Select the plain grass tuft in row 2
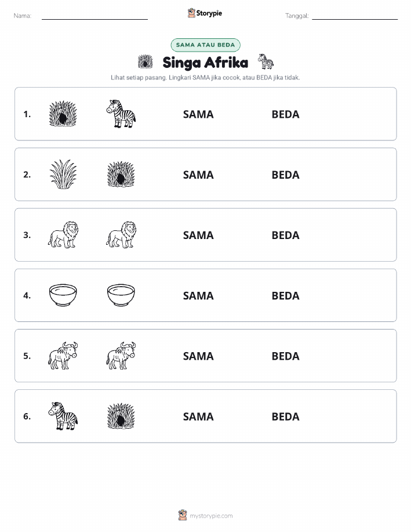This screenshot has width=411, height=532. click(x=63, y=174)
